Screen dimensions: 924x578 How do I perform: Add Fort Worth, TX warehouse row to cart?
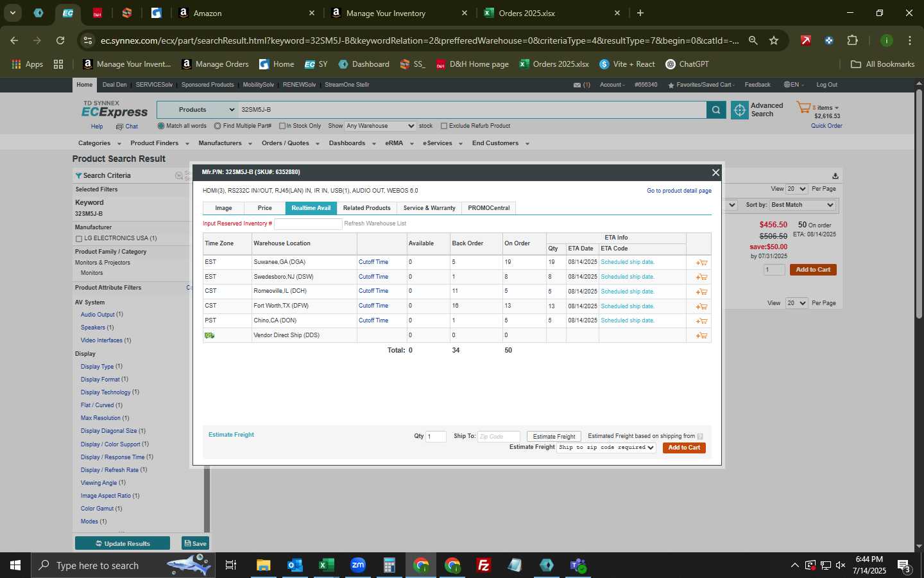(x=701, y=306)
